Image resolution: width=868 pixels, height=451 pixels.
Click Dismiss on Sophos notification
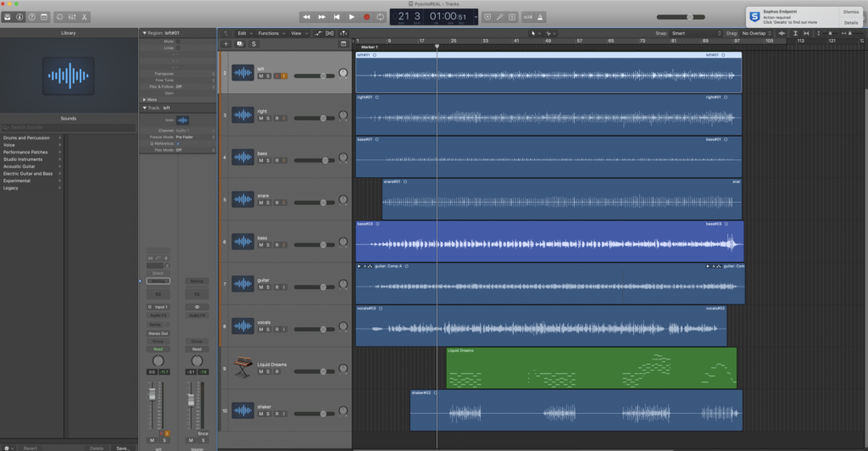coord(851,12)
